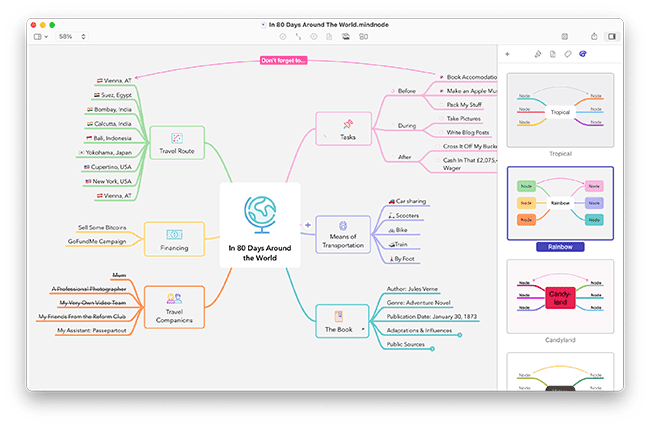Viewport: 650px width, 426px height.
Task: Click the fold nodes toolbar icon
Action: (x=364, y=36)
